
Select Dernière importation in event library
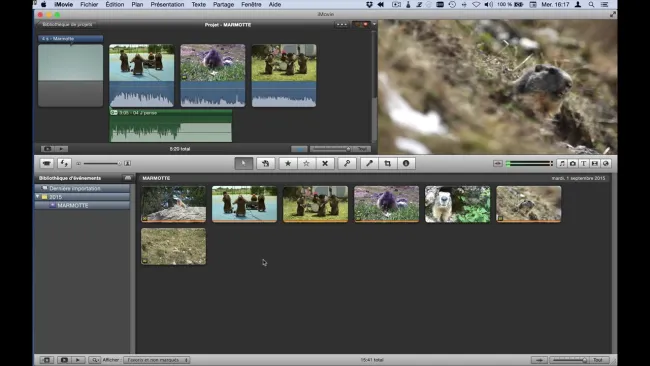point(82,188)
